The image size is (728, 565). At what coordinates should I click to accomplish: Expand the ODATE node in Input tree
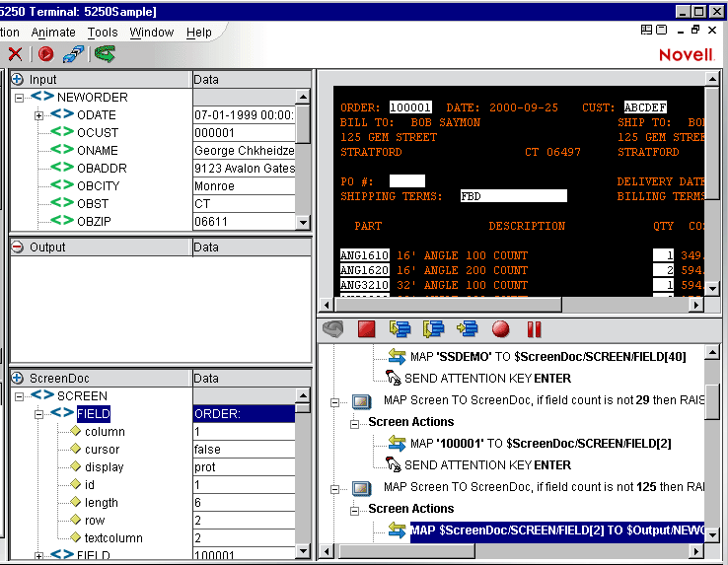point(39,115)
